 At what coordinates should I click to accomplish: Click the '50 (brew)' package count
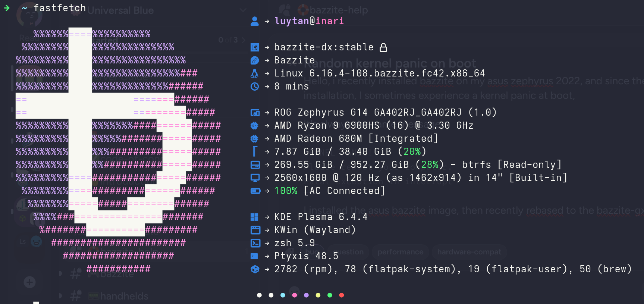[606, 269]
